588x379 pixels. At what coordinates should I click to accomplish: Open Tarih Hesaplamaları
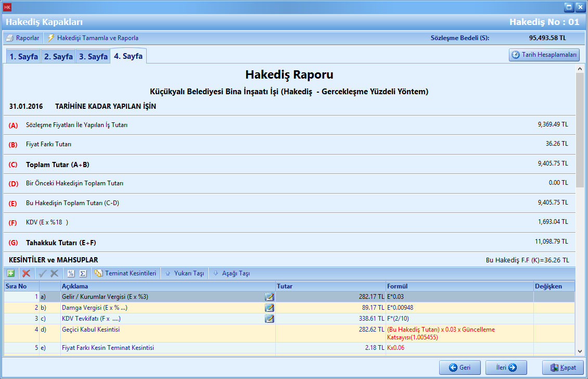[544, 54]
